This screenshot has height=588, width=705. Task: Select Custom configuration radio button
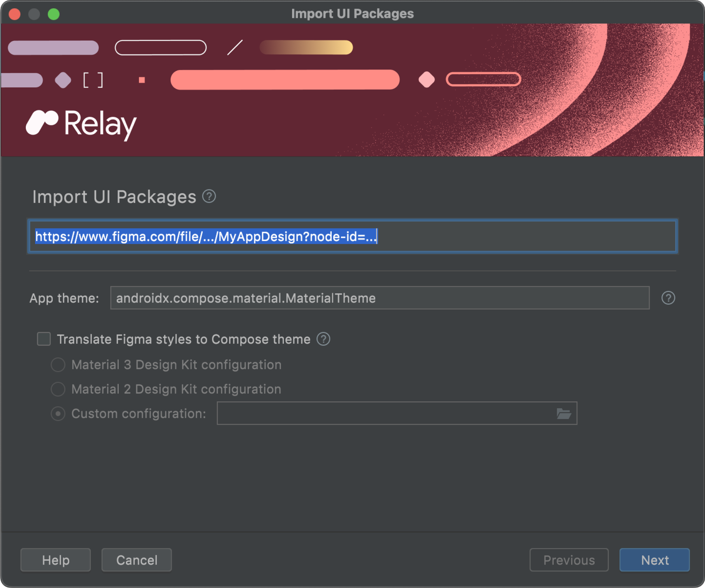point(57,413)
